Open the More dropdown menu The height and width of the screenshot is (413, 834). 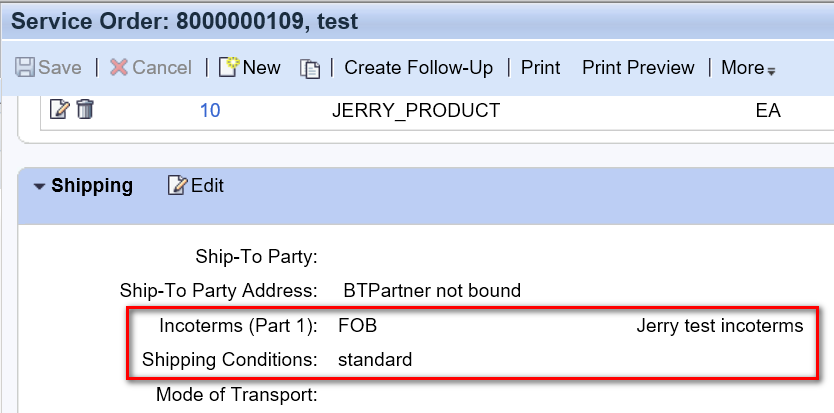tap(748, 68)
